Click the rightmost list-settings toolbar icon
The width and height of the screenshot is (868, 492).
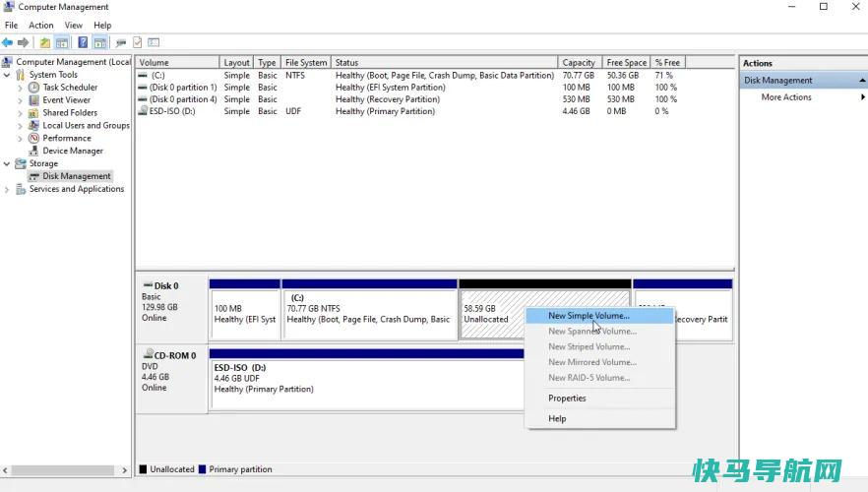click(154, 42)
